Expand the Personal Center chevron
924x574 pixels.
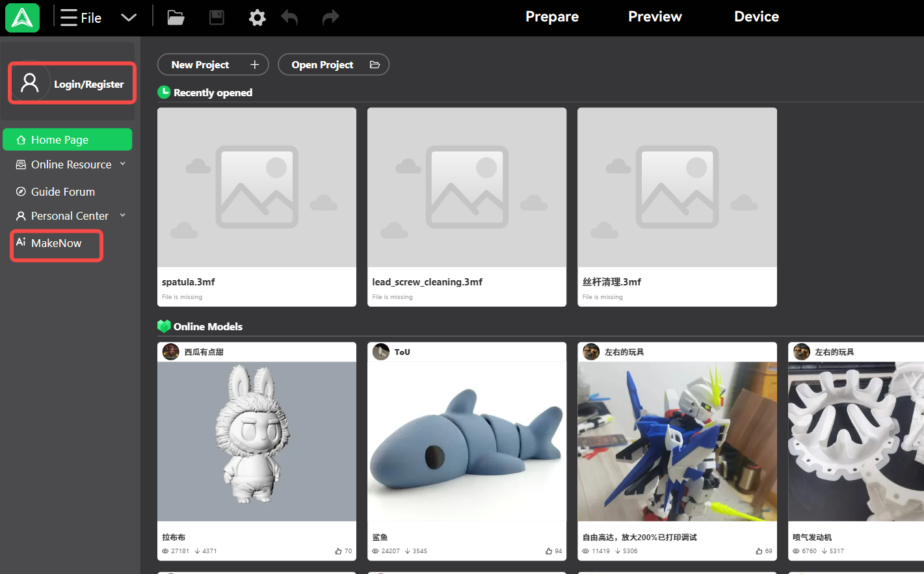pyautogui.click(x=123, y=216)
